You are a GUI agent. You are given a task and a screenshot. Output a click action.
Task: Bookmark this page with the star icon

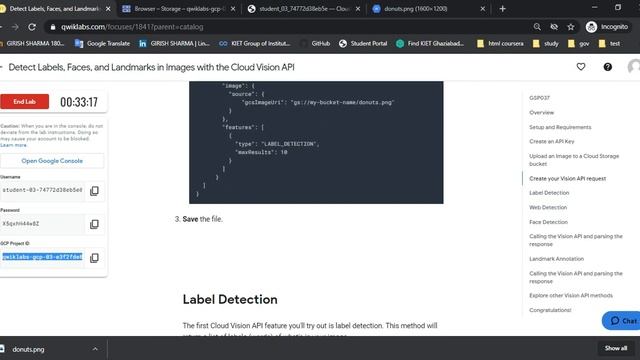[571, 27]
